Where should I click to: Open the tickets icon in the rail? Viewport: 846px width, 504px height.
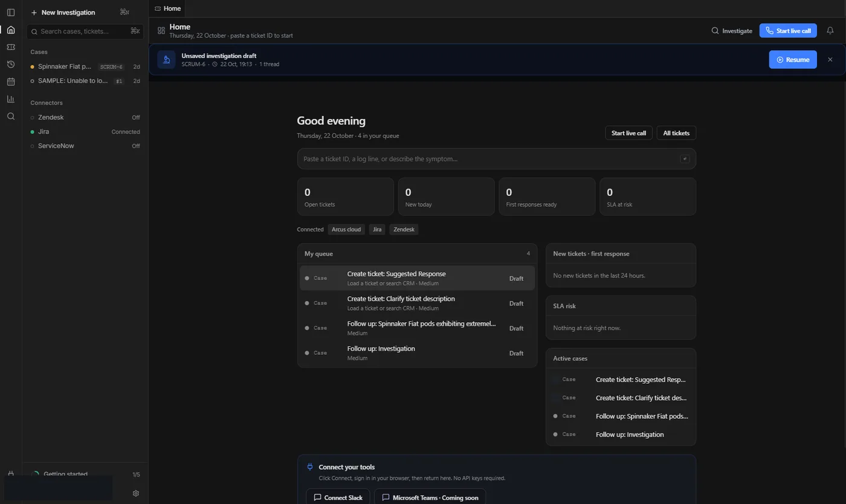(x=11, y=47)
